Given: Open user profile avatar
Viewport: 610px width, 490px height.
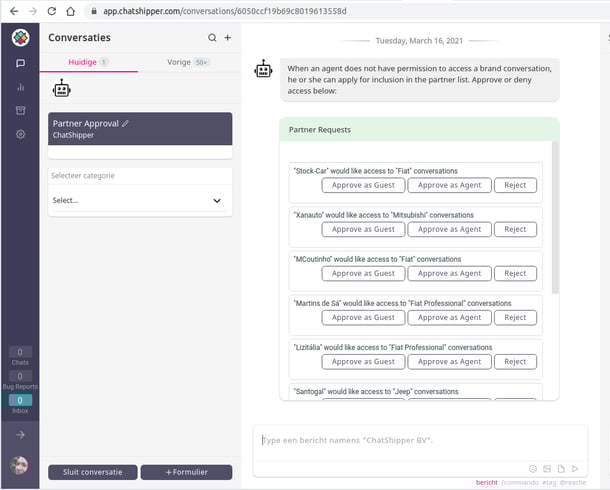Looking at the screenshot, I should (19, 465).
